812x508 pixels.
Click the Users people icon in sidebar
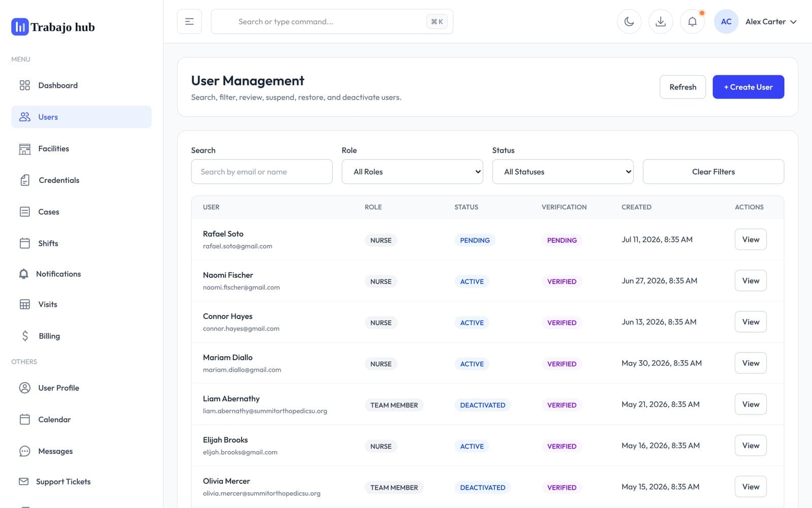pos(24,117)
